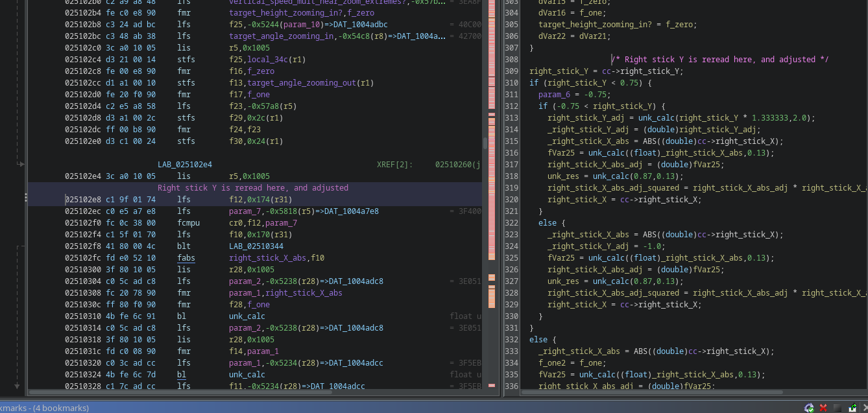
Task: Click fabs mnemonic at 025102fc
Action: (186, 258)
